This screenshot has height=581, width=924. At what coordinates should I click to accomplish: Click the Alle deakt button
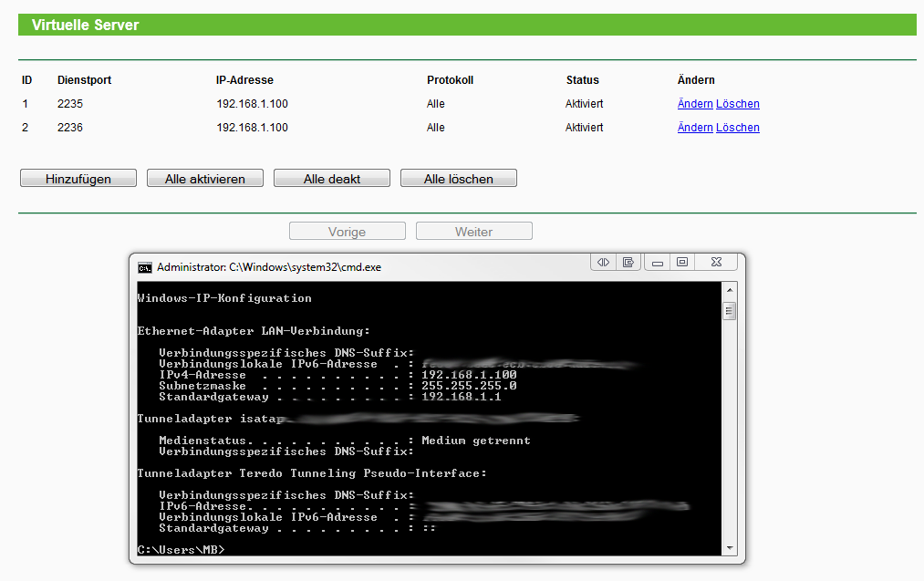click(332, 179)
